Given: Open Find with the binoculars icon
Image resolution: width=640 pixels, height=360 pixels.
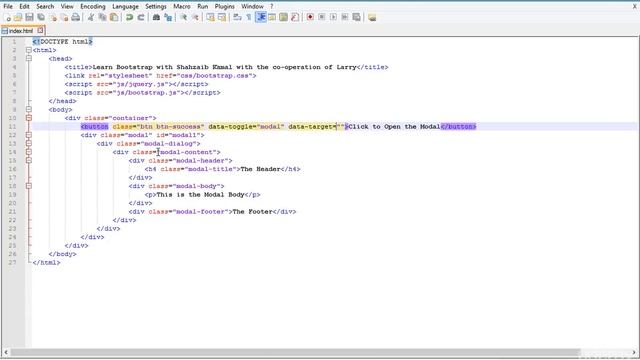Looking at the screenshot, I should tap(156, 18).
